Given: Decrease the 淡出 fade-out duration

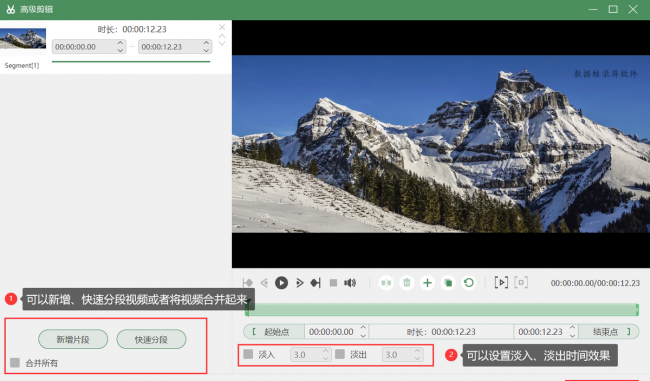Looking at the screenshot, I should 417,358.
